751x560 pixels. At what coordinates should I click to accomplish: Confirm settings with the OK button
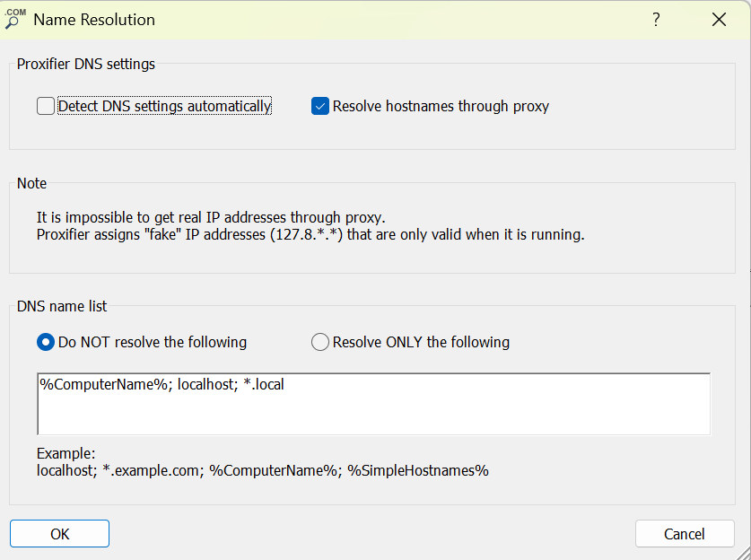[59, 534]
